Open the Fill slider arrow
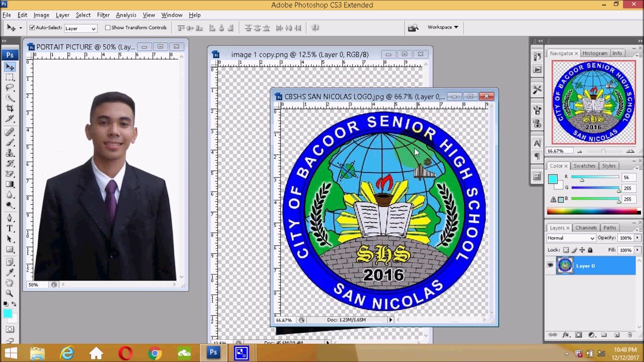The height and width of the screenshot is (362, 644). pyautogui.click(x=637, y=250)
